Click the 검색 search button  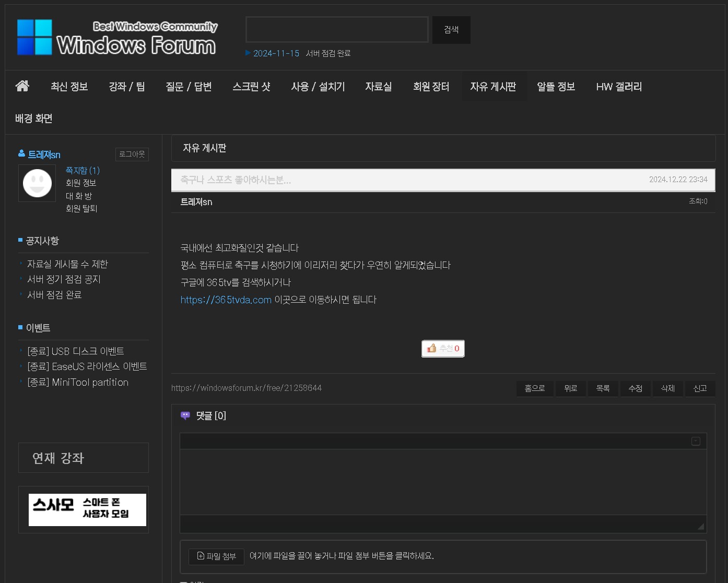tap(451, 30)
